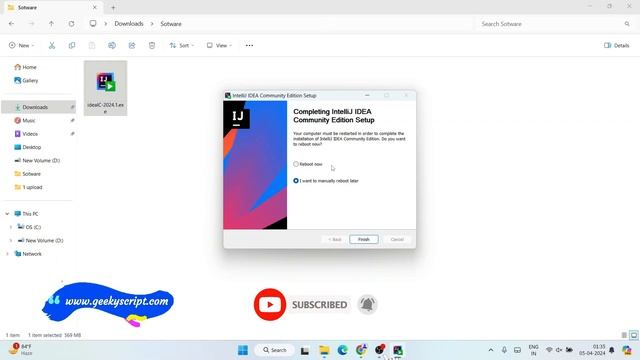Click the Cancel button in setup dialog
Screen dimensions: 640x360
(x=397, y=240)
